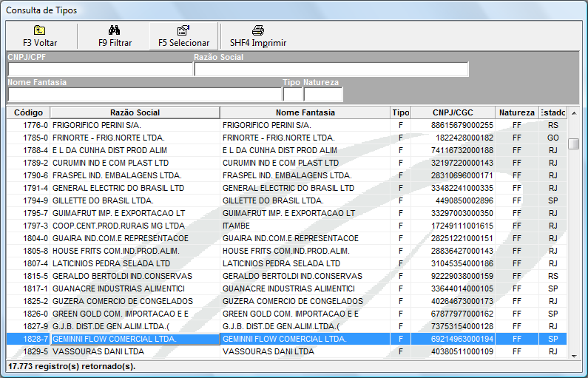Click LATICINIOS PEDRA SELADA LTD in Nome Fantasia
This screenshot has height=378, width=588.
pos(305,263)
